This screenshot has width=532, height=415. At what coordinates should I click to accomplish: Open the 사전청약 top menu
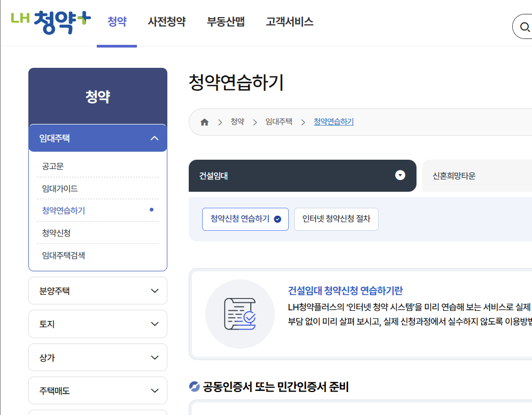coord(167,22)
